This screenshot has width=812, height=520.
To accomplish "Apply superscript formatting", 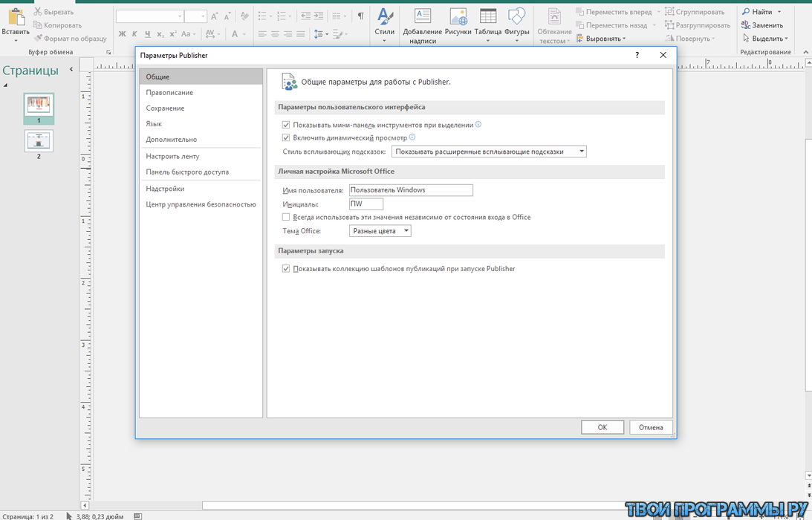I will pyautogui.click(x=173, y=33).
